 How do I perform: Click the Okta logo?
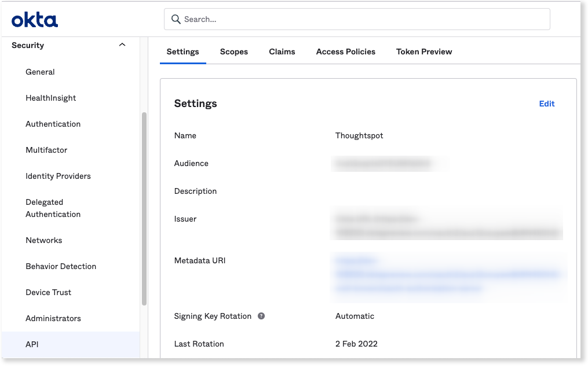[x=34, y=19]
